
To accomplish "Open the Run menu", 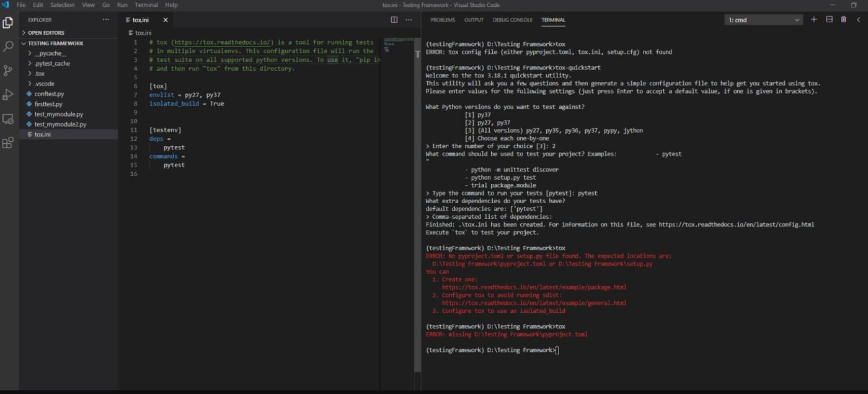I will 122,4.
